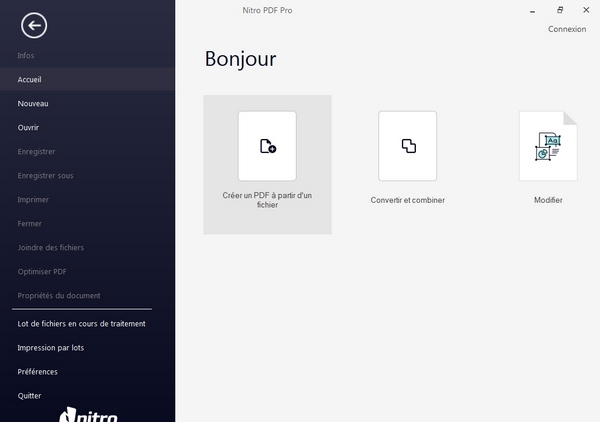This screenshot has height=422, width=600.
Task: Open the Préférences menu entry
Action: coord(38,371)
